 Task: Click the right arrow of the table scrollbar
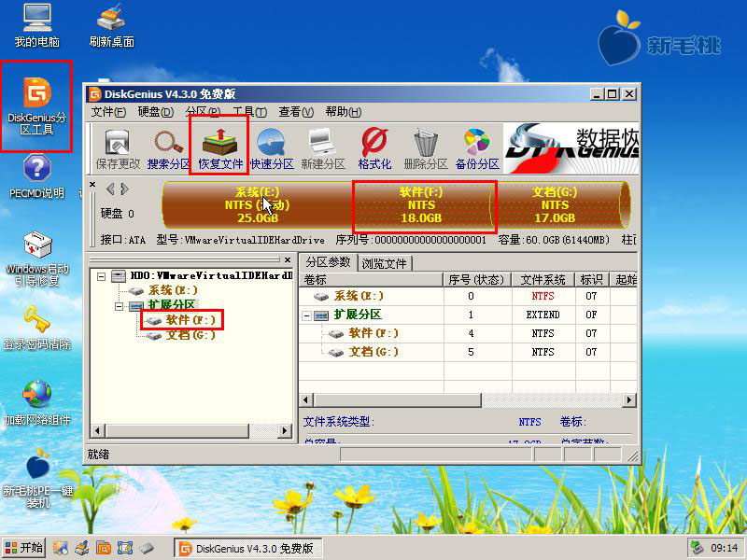(x=629, y=400)
